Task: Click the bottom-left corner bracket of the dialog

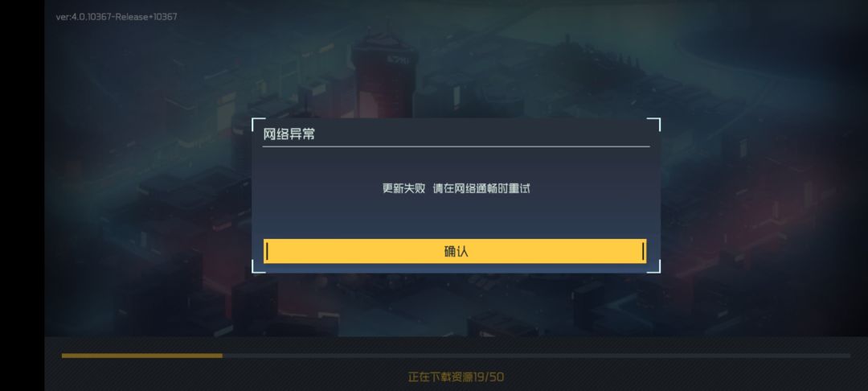Action: click(258, 267)
